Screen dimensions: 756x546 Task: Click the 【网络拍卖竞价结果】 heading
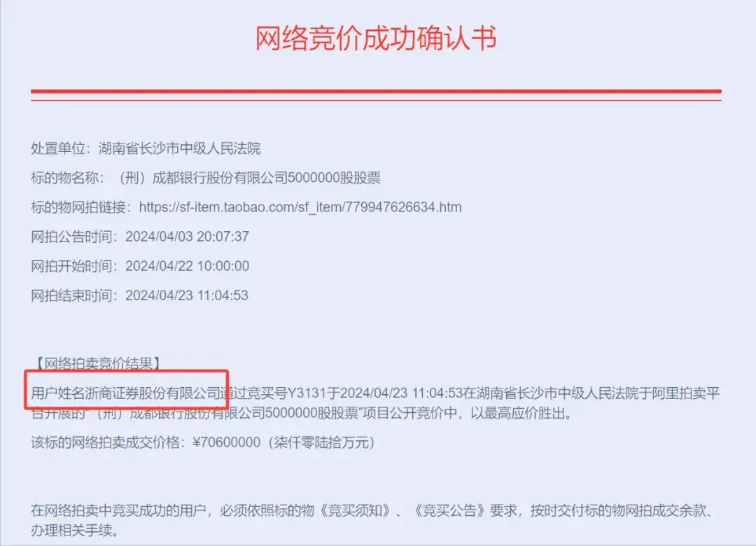pyautogui.click(x=99, y=363)
